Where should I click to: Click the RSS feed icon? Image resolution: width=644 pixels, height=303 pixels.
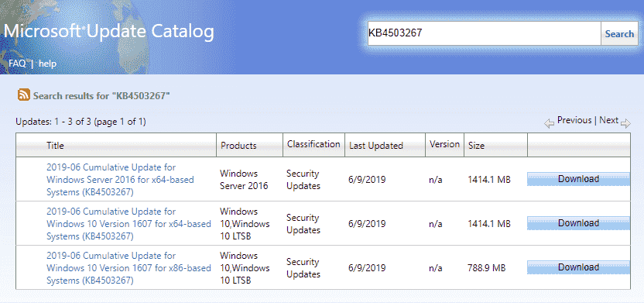(x=24, y=95)
